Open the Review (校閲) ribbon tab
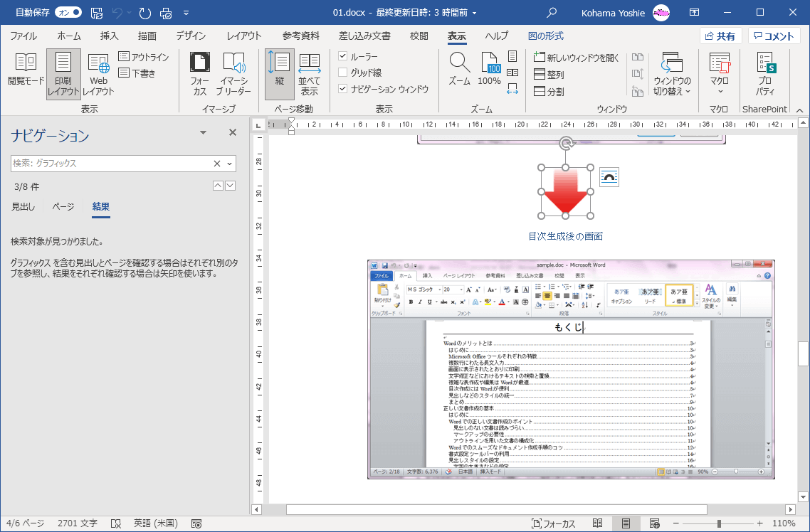Viewport: 810px width, 532px height. coord(419,36)
